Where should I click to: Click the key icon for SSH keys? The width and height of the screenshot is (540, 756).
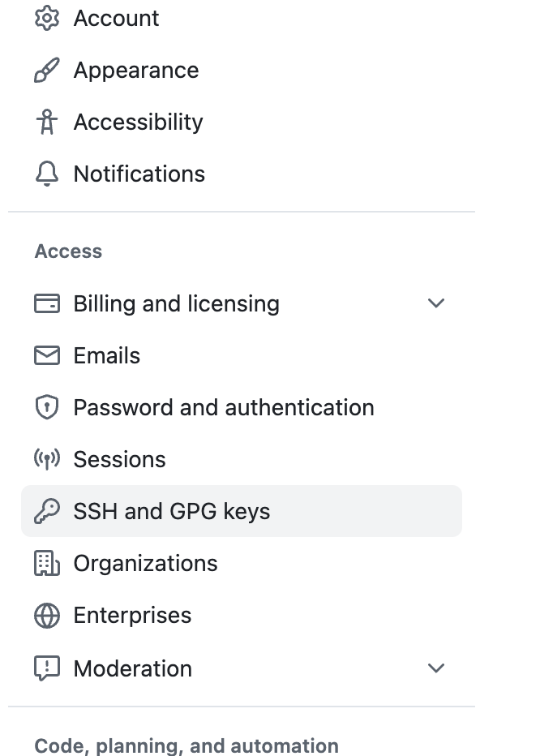tap(47, 512)
